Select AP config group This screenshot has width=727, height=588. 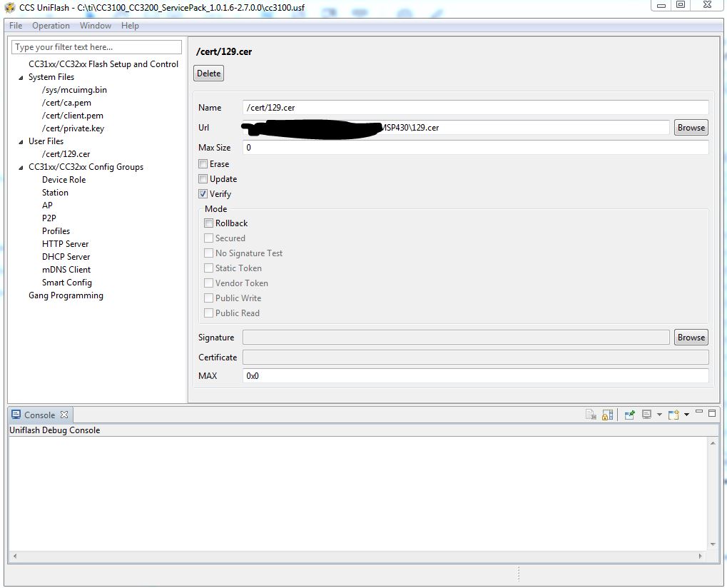47,206
